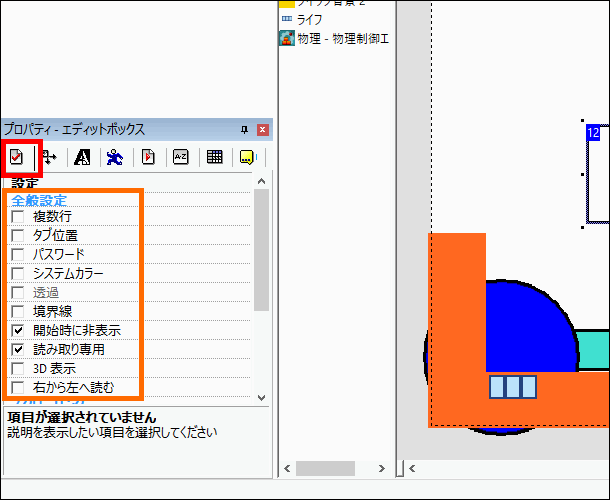The height and width of the screenshot is (500, 610).
Task: Enable the システムカラー checkbox
Action: (x=18, y=274)
